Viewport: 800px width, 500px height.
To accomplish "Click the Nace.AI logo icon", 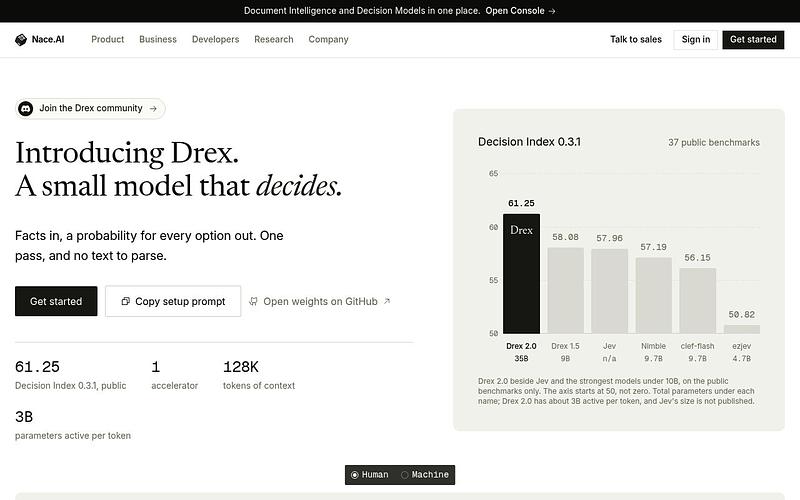I will pyautogui.click(x=21, y=40).
